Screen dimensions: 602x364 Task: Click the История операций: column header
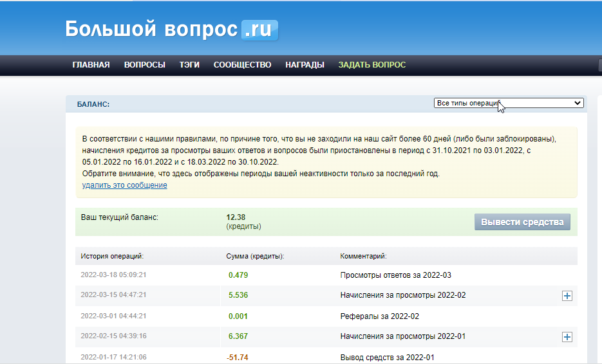(112, 256)
